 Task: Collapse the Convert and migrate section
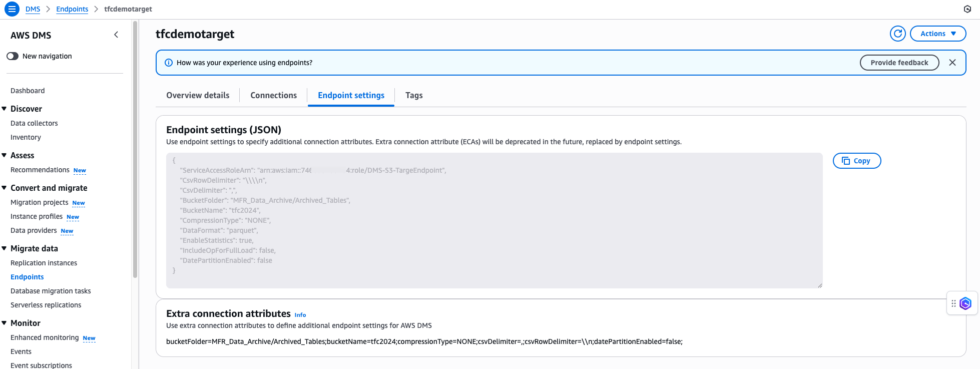pos(5,188)
